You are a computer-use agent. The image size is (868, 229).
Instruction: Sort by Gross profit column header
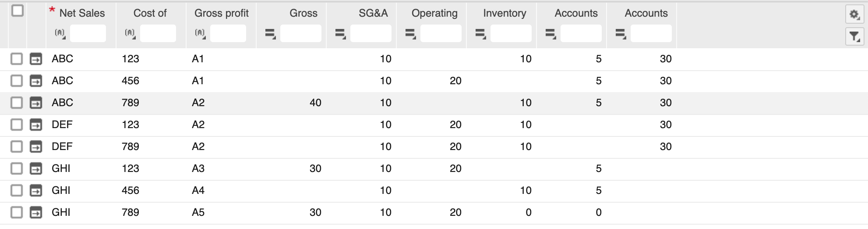coord(222,14)
